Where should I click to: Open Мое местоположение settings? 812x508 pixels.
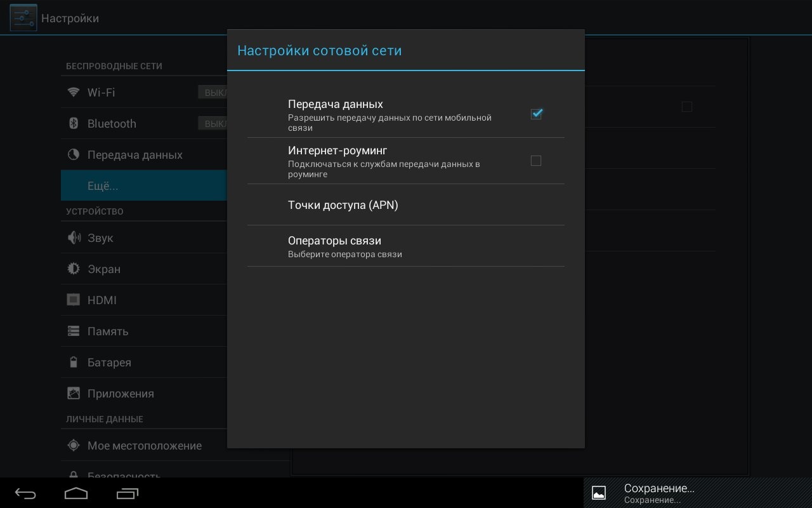click(x=144, y=446)
